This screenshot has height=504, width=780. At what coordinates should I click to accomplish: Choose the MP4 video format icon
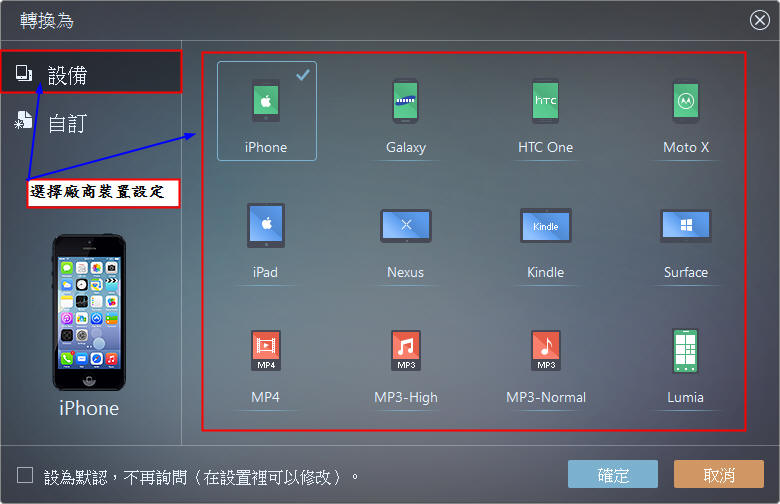point(266,351)
